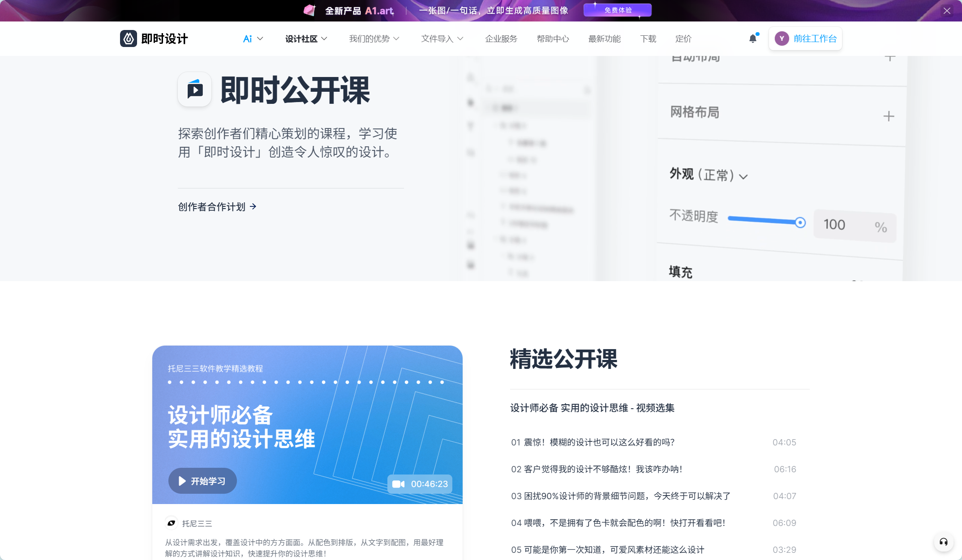Click the 免费体验 banner button
The image size is (962, 560).
click(x=618, y=10)
